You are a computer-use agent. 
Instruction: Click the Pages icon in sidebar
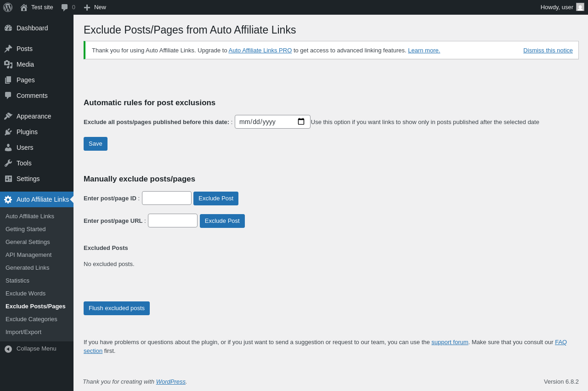[x=8, y=80]
